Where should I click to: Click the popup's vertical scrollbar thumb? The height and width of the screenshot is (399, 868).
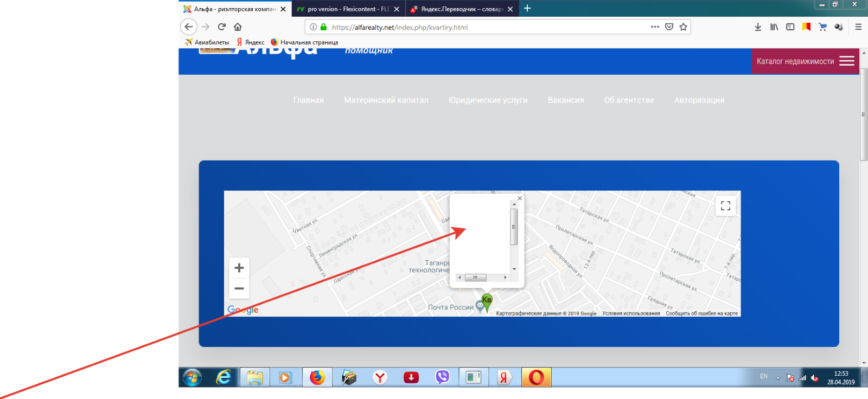click(514, 227)
